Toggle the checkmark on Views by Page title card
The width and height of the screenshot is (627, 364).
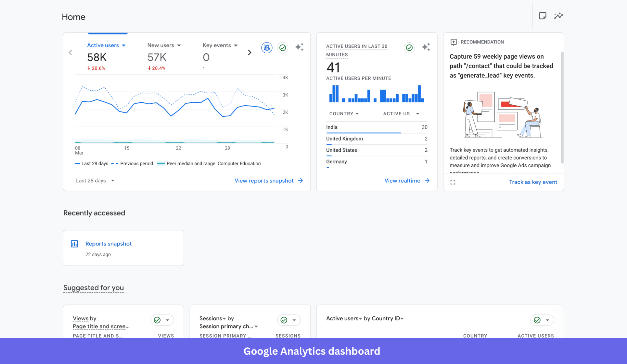coord(157,320)
